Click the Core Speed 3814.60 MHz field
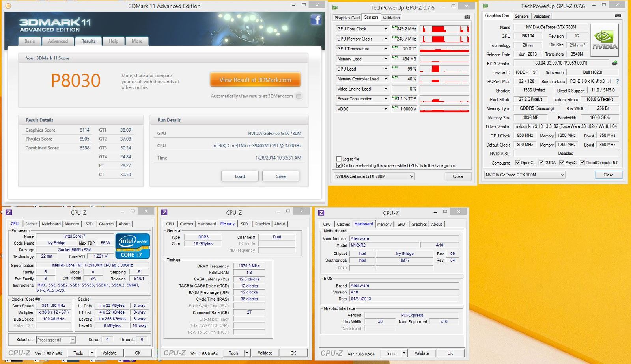The image size is (631, 364). click(54, 305)
